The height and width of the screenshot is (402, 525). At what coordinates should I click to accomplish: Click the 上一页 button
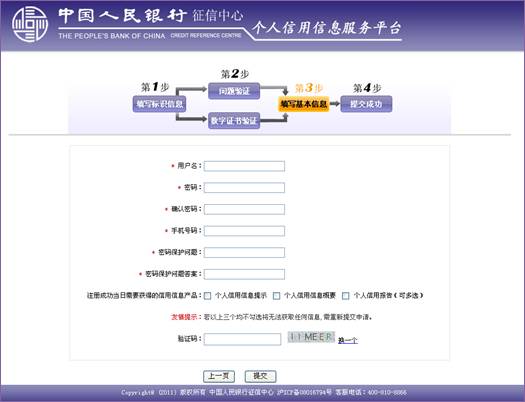(219, 376)
